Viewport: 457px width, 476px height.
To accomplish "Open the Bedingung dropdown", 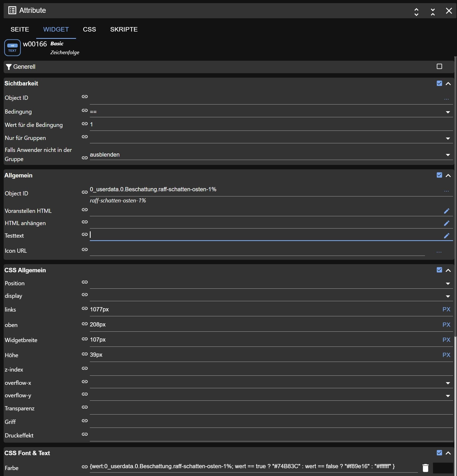I will (448, 112).
